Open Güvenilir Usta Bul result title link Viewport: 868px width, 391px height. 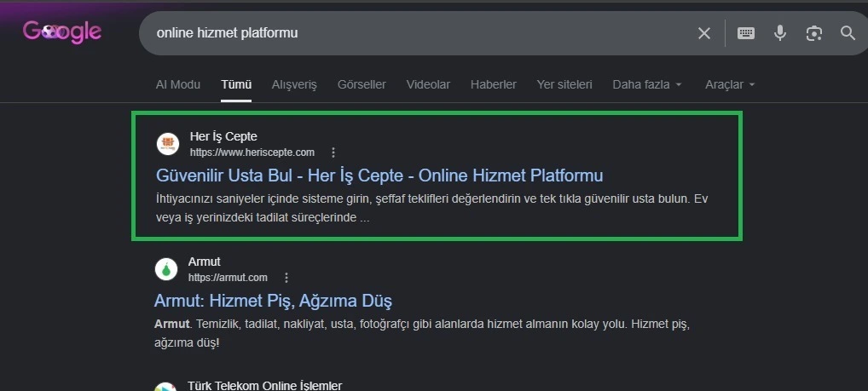(379, 175)
